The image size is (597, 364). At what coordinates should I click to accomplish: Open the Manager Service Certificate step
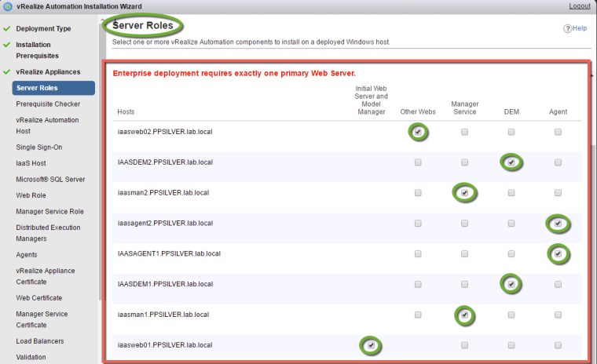coord(42,319)
